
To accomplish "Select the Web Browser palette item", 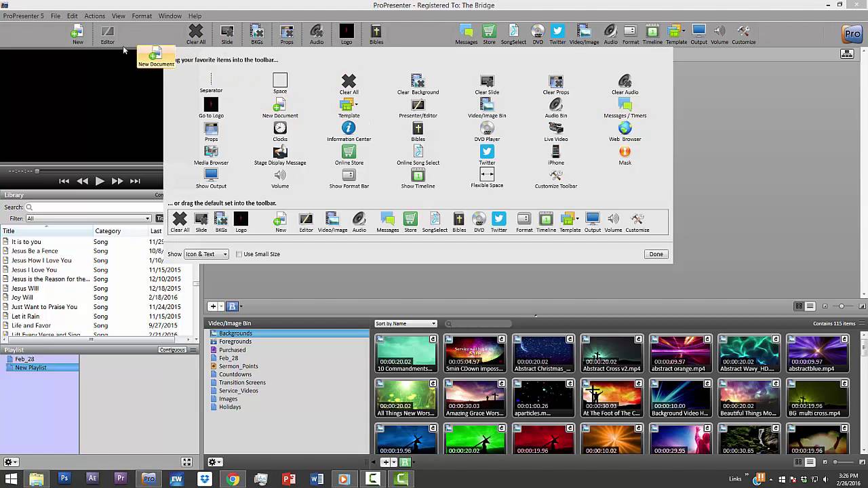I will click(625, 132).
